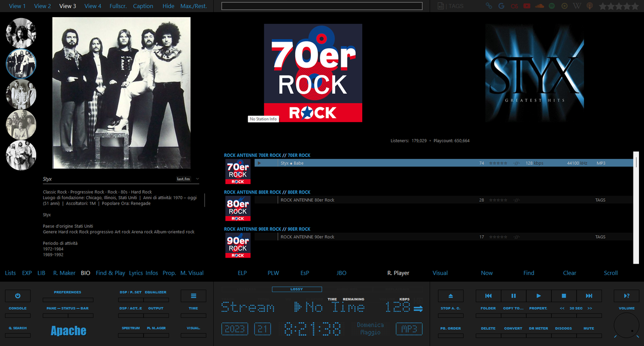644x346 pixels.
Task: Select the 80er Rock station thumbnail
Action: click(x=238, y=208)
